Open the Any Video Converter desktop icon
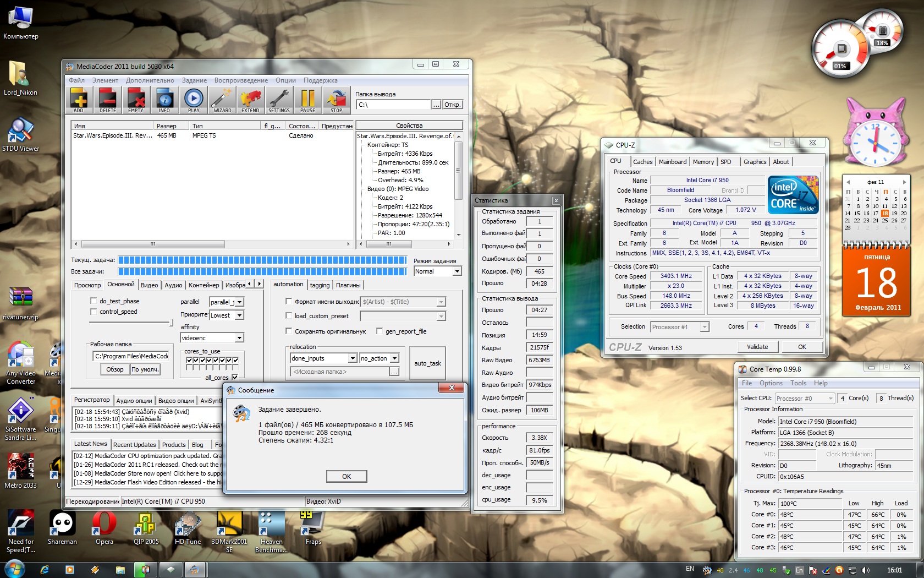Screen dimensions: 924x578 21,363
